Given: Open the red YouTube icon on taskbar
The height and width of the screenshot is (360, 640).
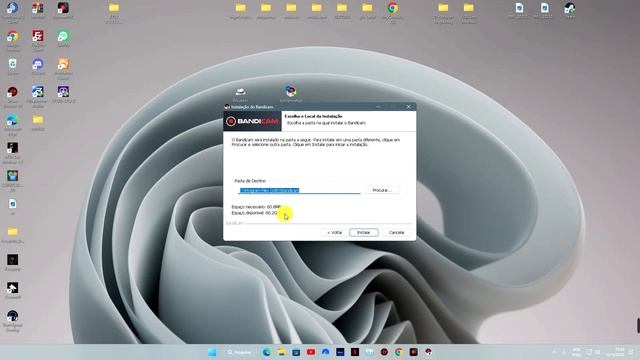Looking at the screenshot, I should (x=311, y=352).
